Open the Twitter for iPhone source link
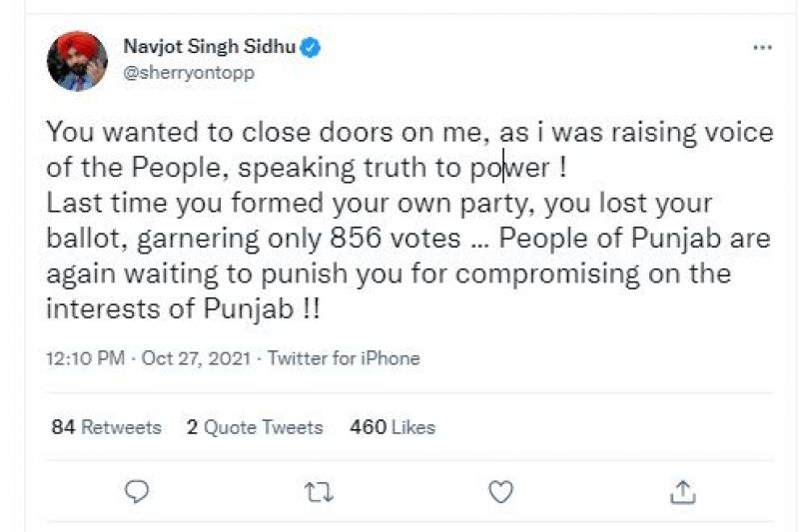This screenshot has height=532, width=799. pos(345,358)
